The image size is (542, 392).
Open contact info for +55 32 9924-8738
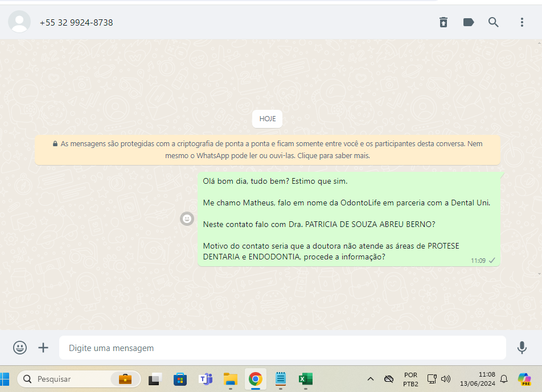coord(76,22)
